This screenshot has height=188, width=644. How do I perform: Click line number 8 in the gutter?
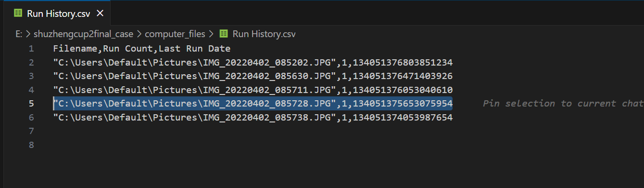pyautogui.click(x=31, y=145)
